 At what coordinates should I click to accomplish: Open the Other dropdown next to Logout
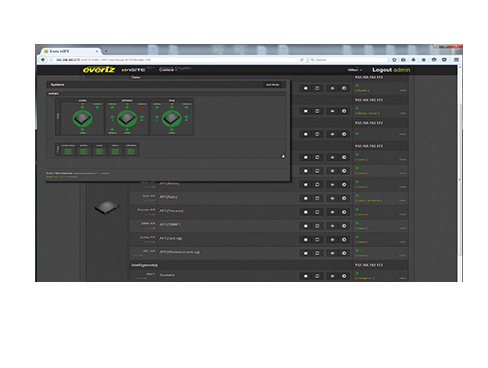coord(355,70)
